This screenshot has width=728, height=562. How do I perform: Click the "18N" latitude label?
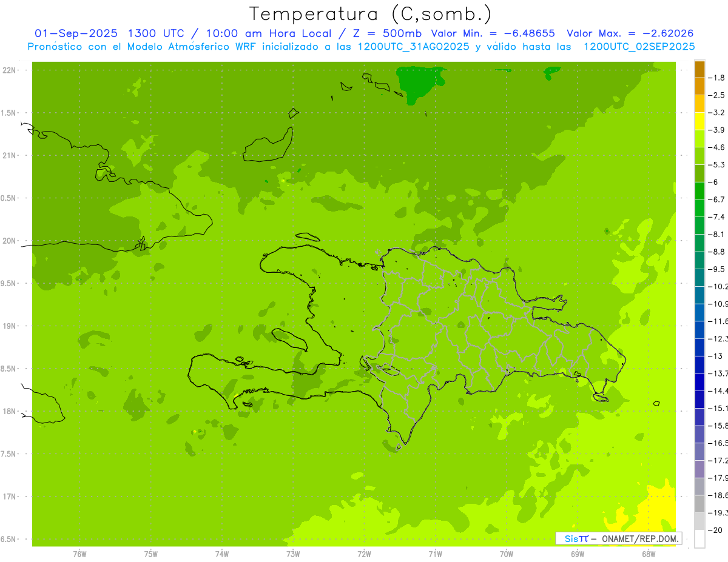pyautogui.click(x=8, y=411)
